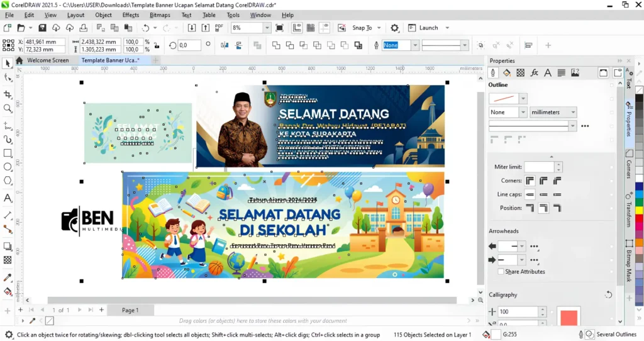This screenshot has height=341, width=644.
Task: Click the Options gear icon
Action: pyautogui.click(x=395, y=28)
